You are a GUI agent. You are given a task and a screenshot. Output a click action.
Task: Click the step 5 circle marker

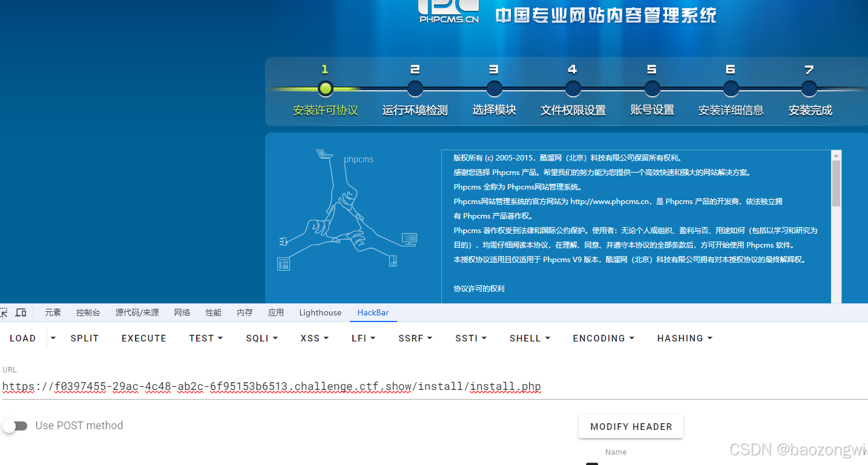tap(652, 89)
